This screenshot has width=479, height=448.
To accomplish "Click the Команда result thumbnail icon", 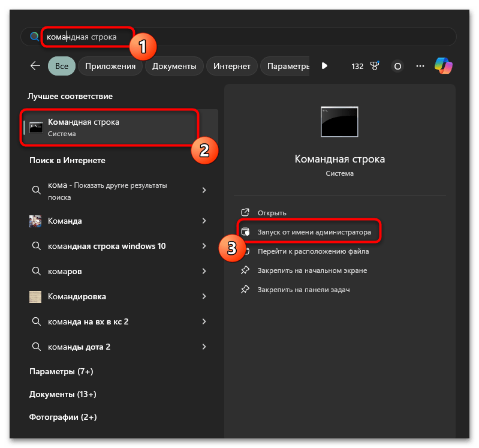I will tap(35, 221).
